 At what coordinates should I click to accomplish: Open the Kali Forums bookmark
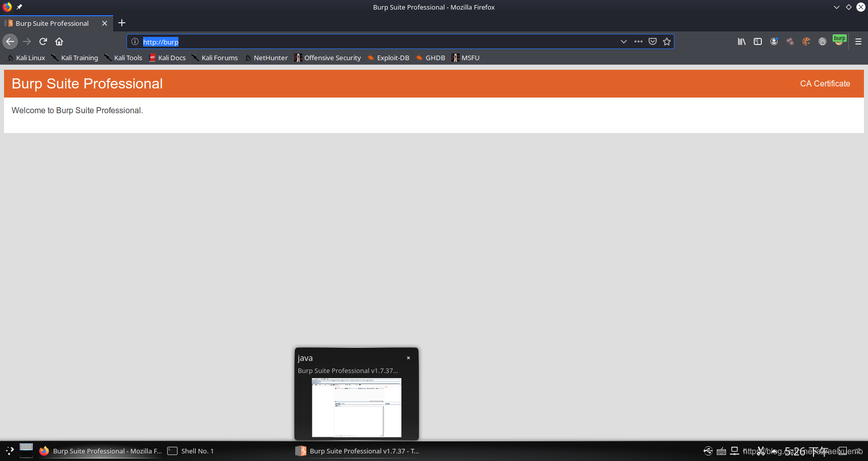point(215,58)
